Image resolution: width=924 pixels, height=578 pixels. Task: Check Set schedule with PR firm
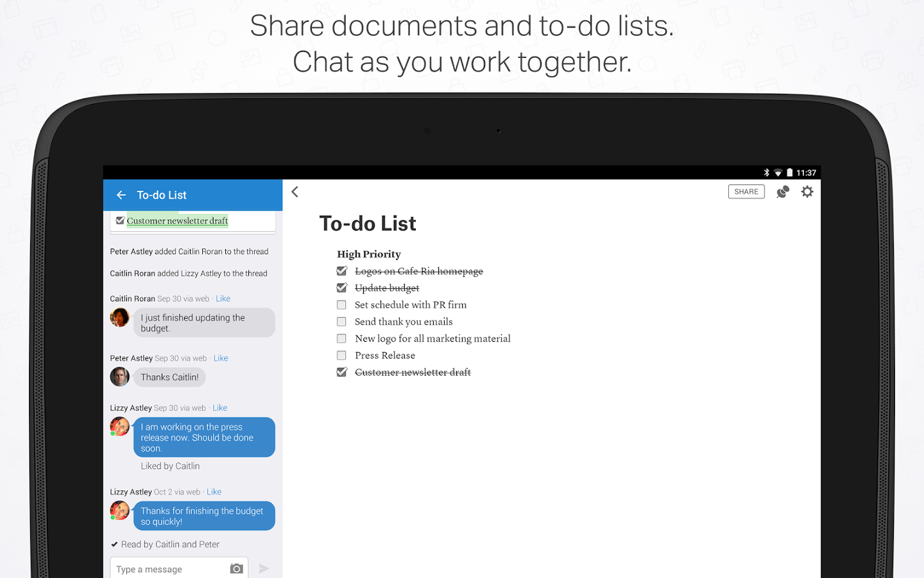[x=342, y=304]
